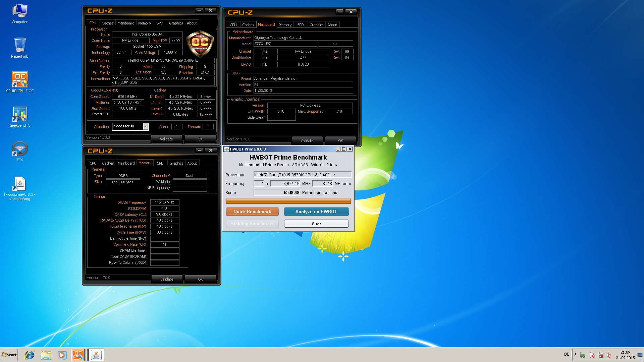Click the muted volume tray icon
Image resolution: width=644 pixels, height=362 pixels.
609,355
